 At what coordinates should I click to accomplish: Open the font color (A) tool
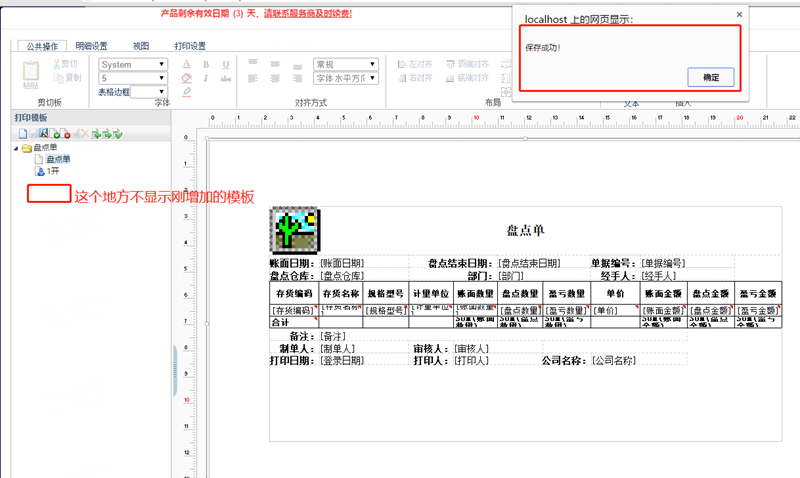coord(187,64)
